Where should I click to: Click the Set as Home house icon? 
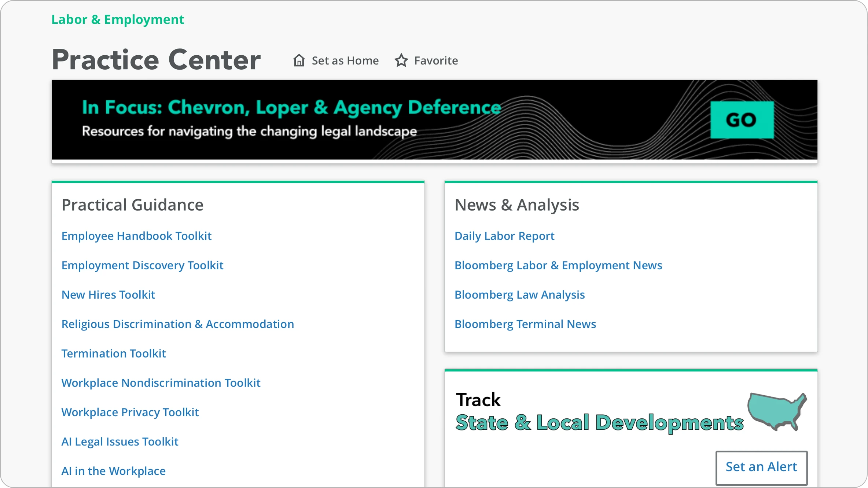coord(299,60)
